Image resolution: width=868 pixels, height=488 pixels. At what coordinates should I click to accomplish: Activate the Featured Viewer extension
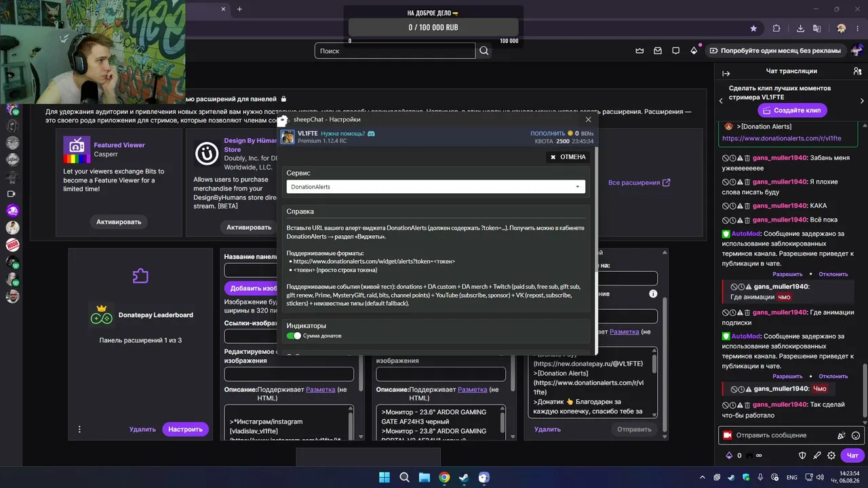pyautogui.click(x=119, y=222)
